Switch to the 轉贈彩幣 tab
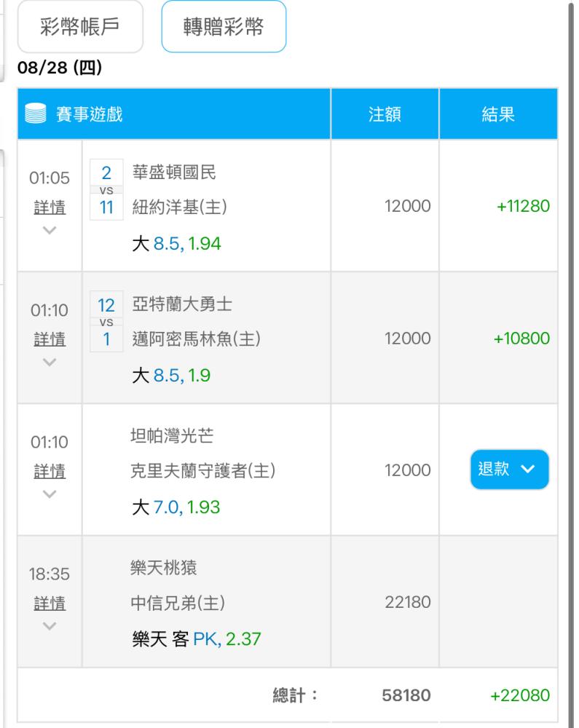The height and width of the screenshot is (728, 579). coord(224,26)
